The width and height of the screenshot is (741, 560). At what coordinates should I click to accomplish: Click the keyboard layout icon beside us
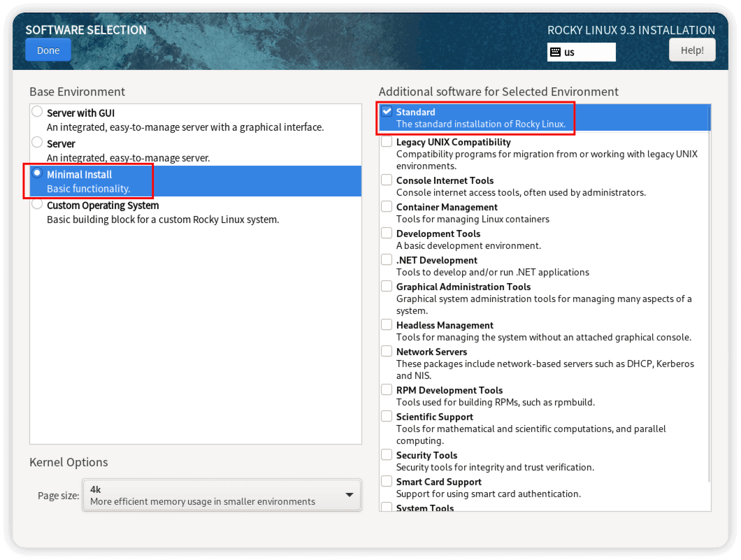click(x=556, y=52)
